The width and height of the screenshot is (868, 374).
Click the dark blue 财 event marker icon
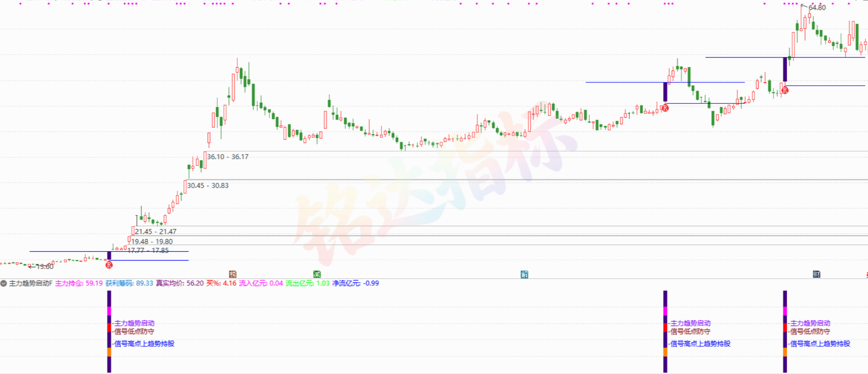point(817,274)
